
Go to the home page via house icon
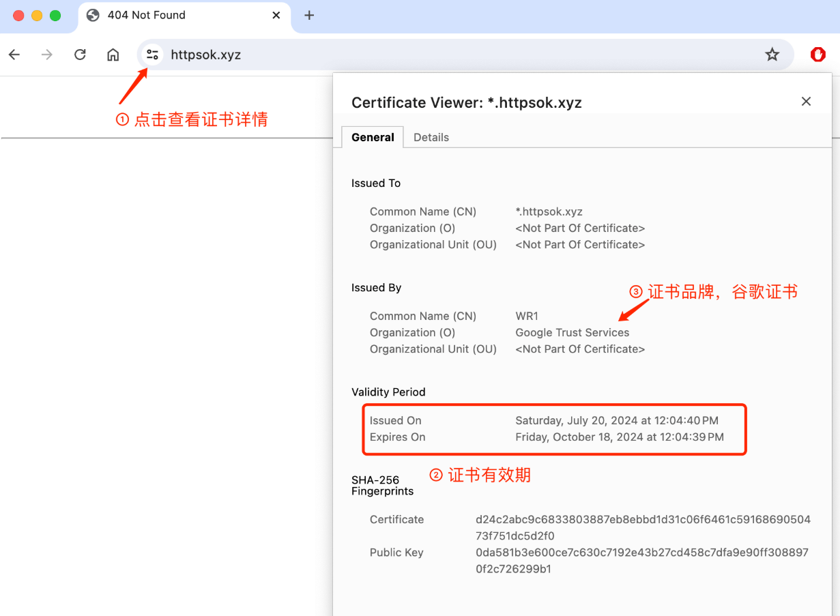coord(113,55)
